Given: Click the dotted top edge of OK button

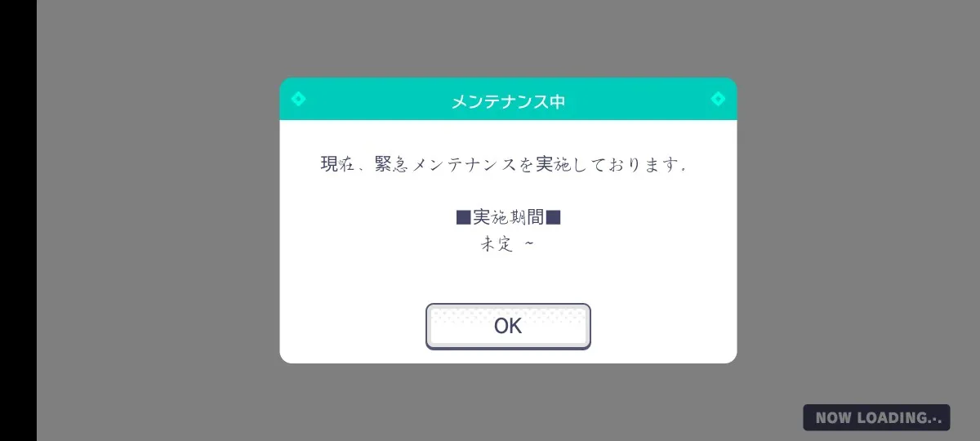Looking at the screenshot, I should (508, 313).
